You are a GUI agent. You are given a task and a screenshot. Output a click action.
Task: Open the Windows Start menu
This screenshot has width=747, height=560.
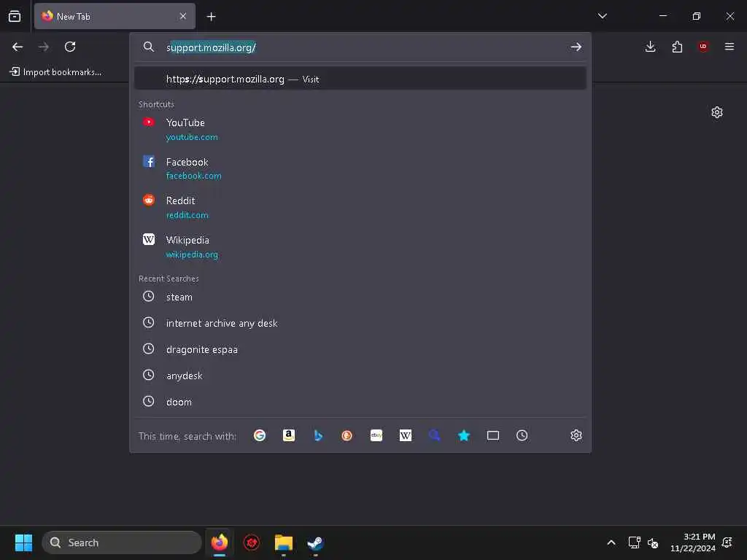tap(23, 542)
